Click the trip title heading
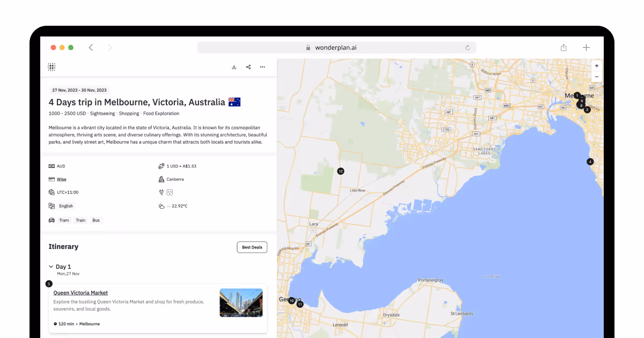Viewport: 644px width, 338px height. [137, 102]
